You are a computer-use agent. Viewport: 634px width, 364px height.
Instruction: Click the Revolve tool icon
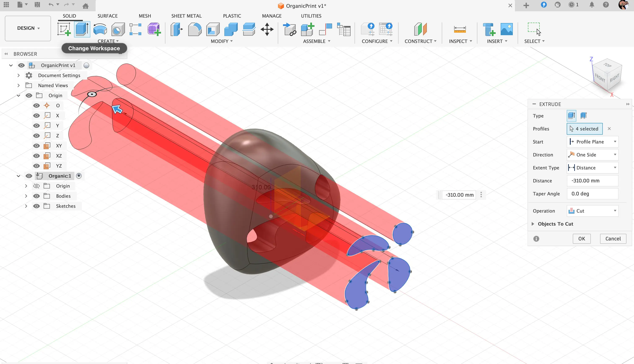pyautogui.click(x=100, y=29)
